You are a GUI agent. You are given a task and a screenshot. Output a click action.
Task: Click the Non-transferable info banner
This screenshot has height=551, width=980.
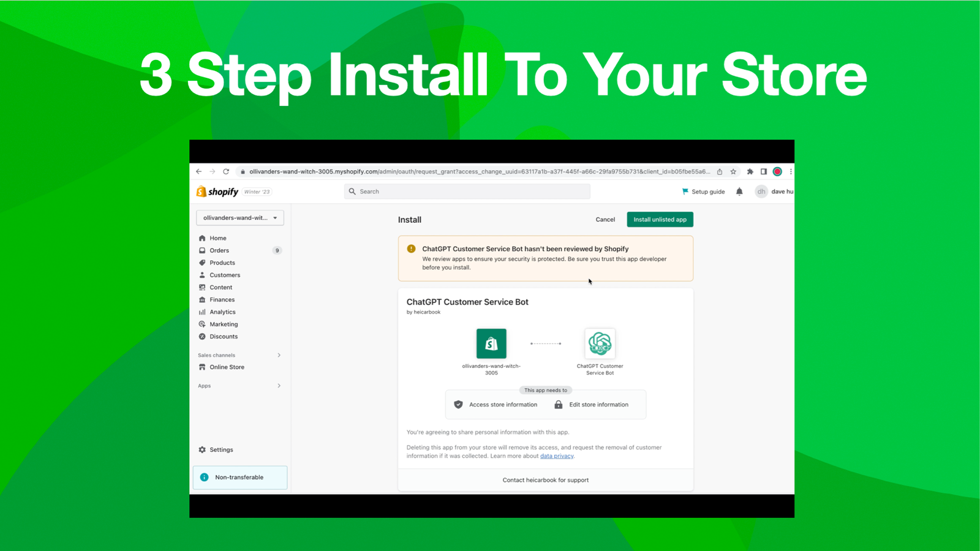pos(240,478)
